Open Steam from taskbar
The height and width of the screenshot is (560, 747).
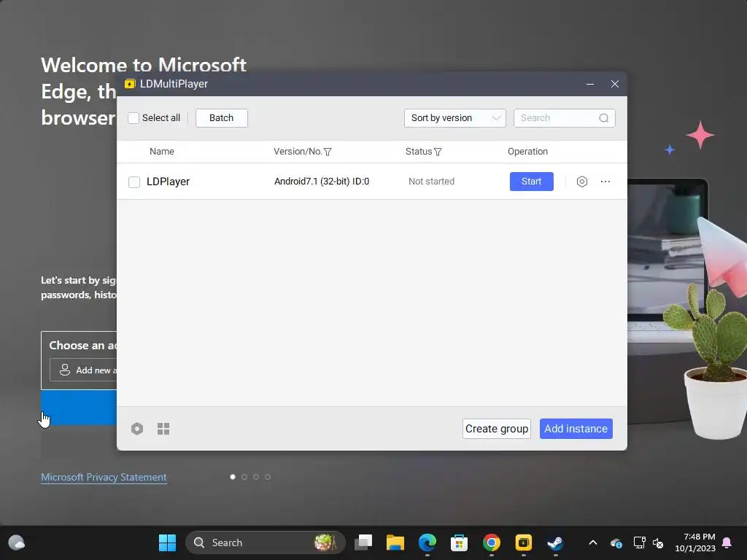555,542
